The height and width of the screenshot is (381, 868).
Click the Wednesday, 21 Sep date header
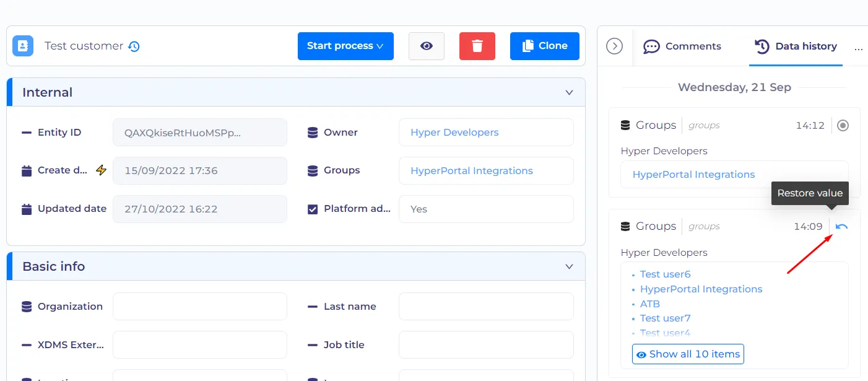734,87
